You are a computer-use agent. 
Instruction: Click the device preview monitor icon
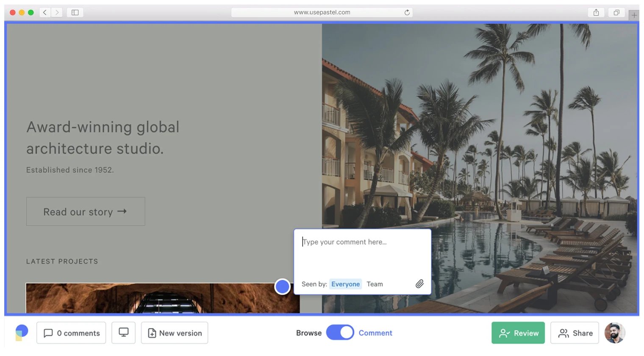click(x=123, y=333)
